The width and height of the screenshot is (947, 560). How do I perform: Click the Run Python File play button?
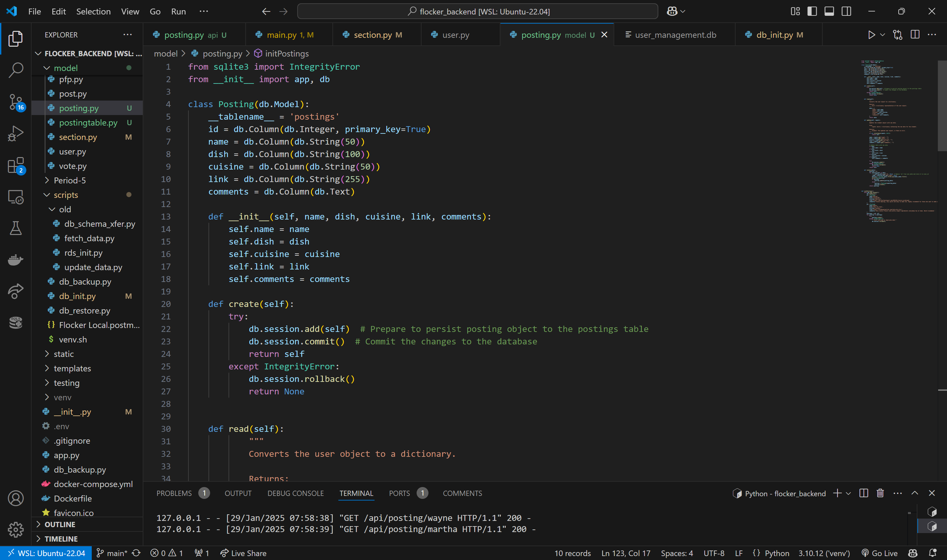tap(871, 35)
